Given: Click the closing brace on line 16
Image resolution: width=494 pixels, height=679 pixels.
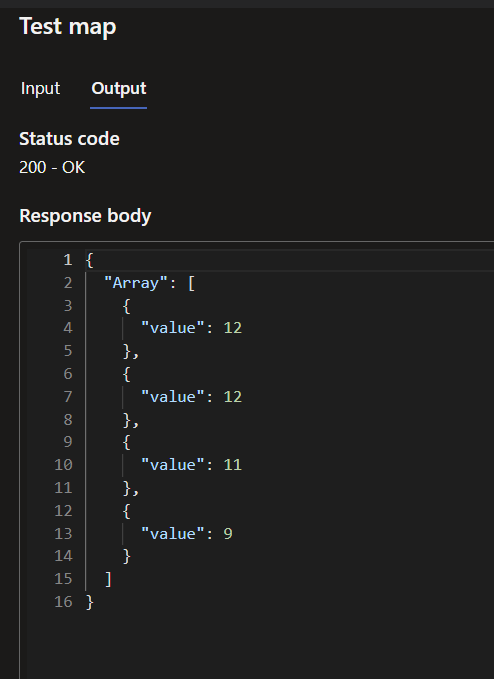Looking at the screenshot, I should tap(90, 602).
